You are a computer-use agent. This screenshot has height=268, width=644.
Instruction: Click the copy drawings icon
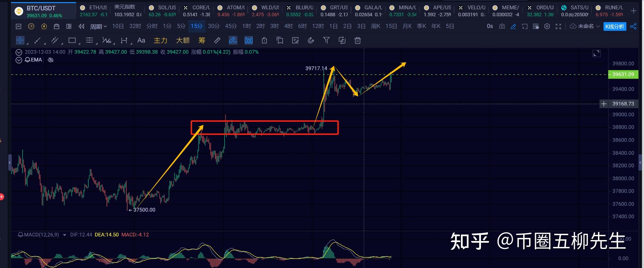point(280,41)
